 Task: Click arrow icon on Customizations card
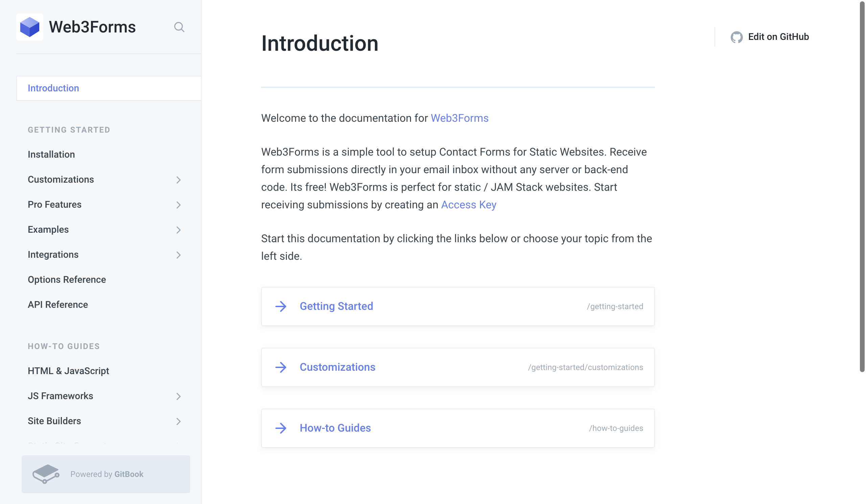(281, 367)
